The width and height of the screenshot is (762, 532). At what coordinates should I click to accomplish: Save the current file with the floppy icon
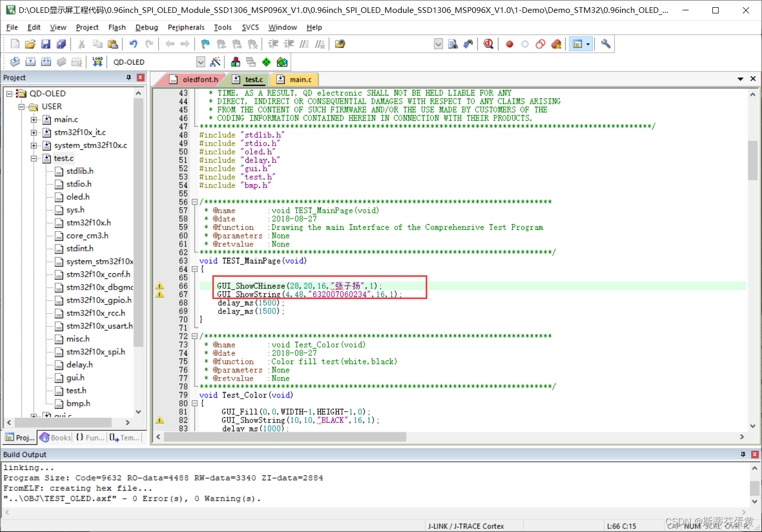[45, 44]
